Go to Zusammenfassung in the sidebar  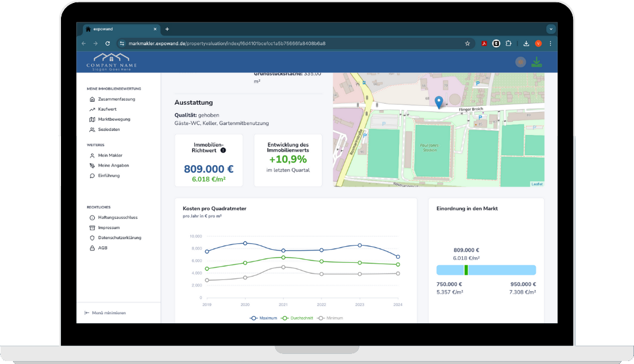pyautogui.click(x=116, y=99)
